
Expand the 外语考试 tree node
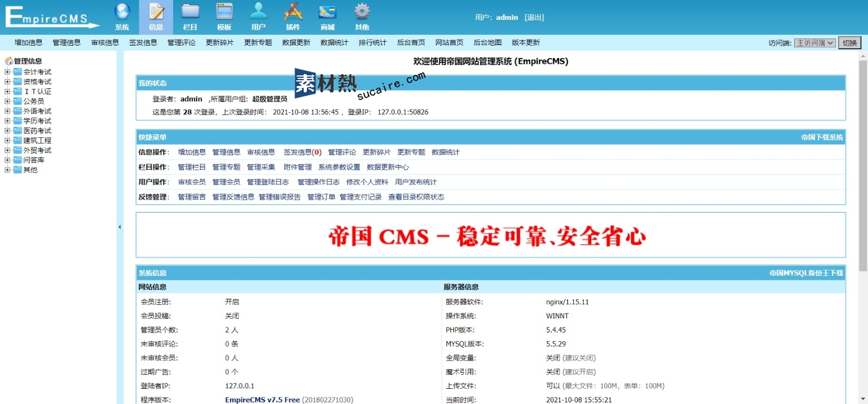(x=8, y=111)
